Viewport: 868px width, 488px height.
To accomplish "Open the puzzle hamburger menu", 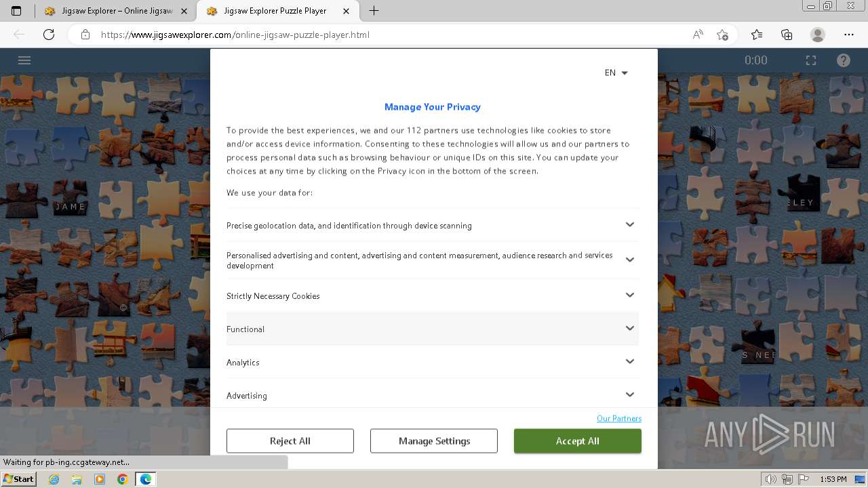I will click(x=24, y=60).
